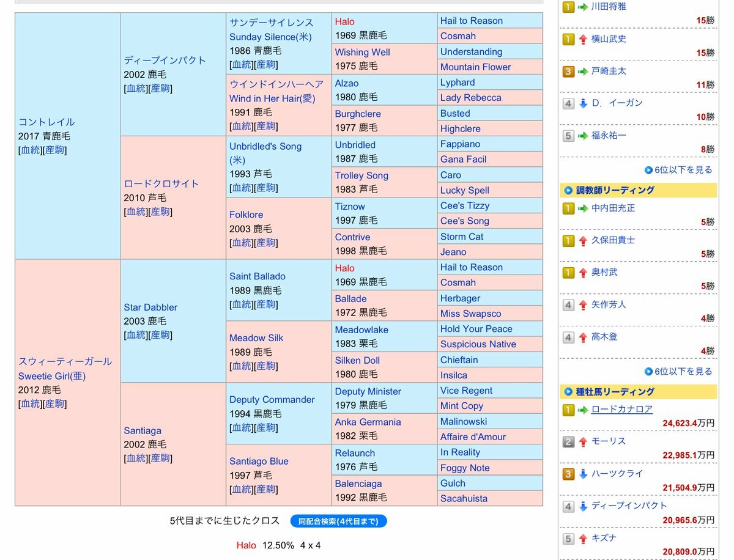734x560 pixels.
Task: Click rank 1 badge beside 川田将雅
Action: pos(568,7)
